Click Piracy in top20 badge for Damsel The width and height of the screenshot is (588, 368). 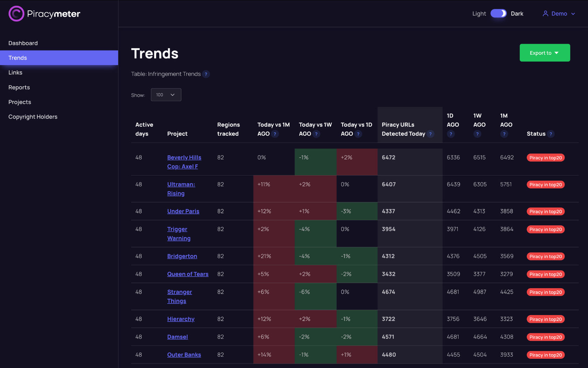pos(546,337)
